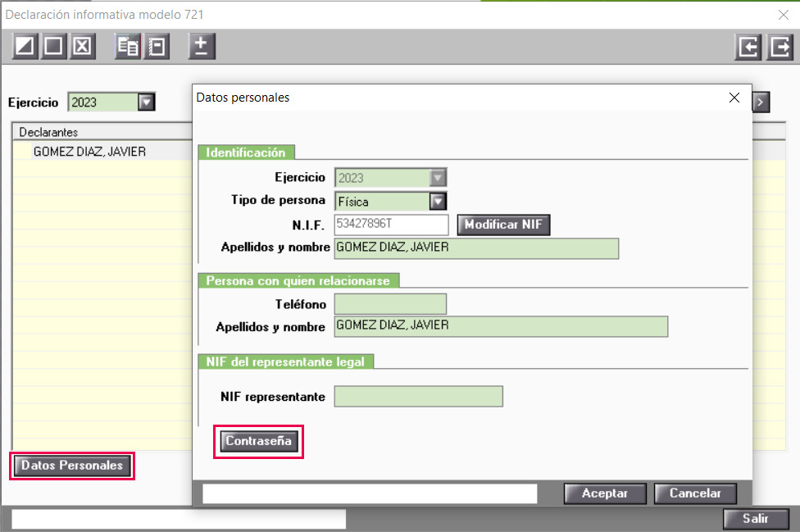The image size is (800, 532).
Task: Click the crossed-box toolbar icon
Action: point(83,47)
